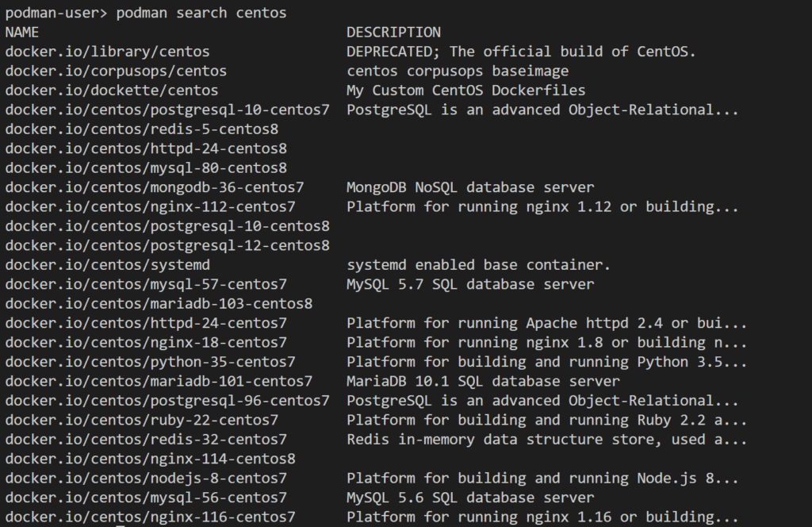Click 'MongoDB NoSQL database server' description
The height and width of the screenshot is (527, 812).
(470, 187)
